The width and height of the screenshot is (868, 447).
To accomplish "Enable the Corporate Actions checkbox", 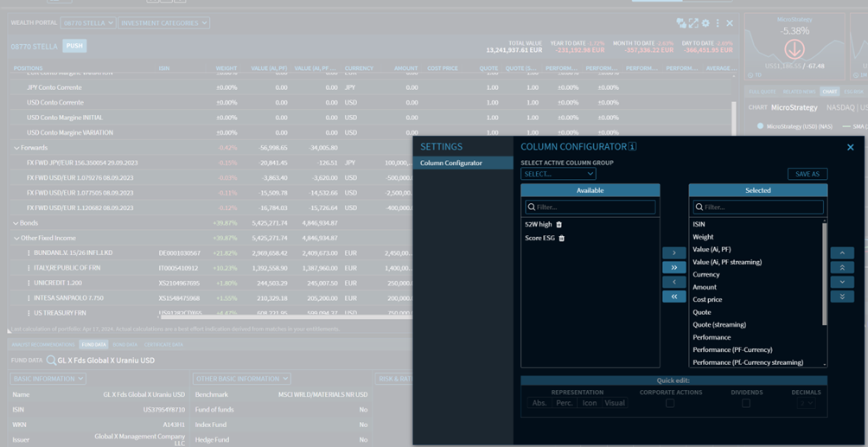I will coord(669,403).
